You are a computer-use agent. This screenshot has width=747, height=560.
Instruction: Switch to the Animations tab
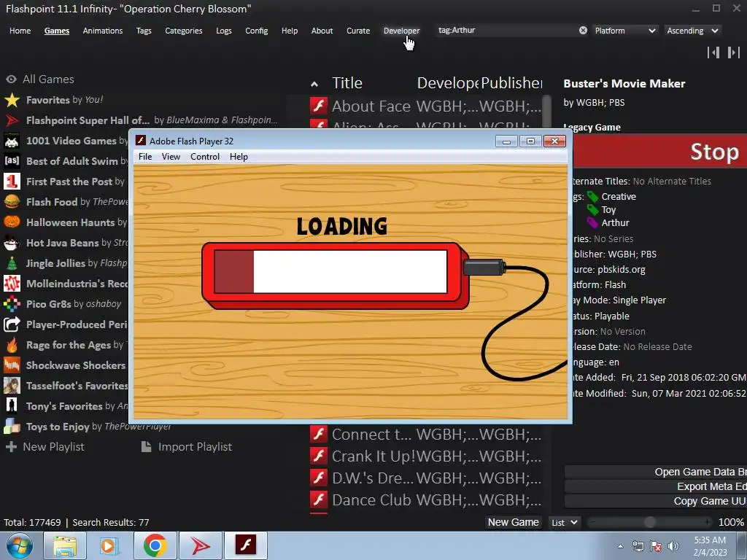coord(102,31)
